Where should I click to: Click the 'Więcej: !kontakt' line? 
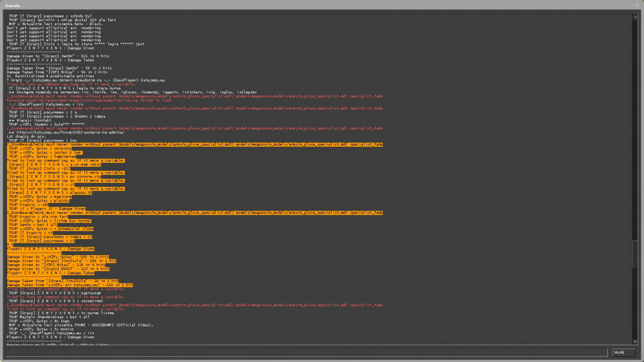[x=30, y=120]
